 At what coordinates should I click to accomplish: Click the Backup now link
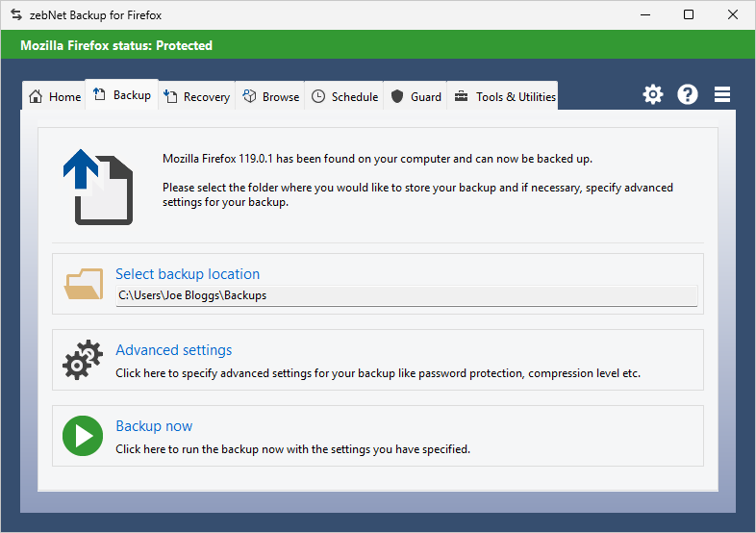point(154,426)
